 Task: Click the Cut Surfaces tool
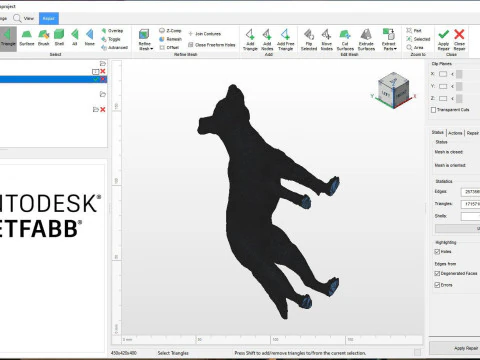click(x=345, y=40)
